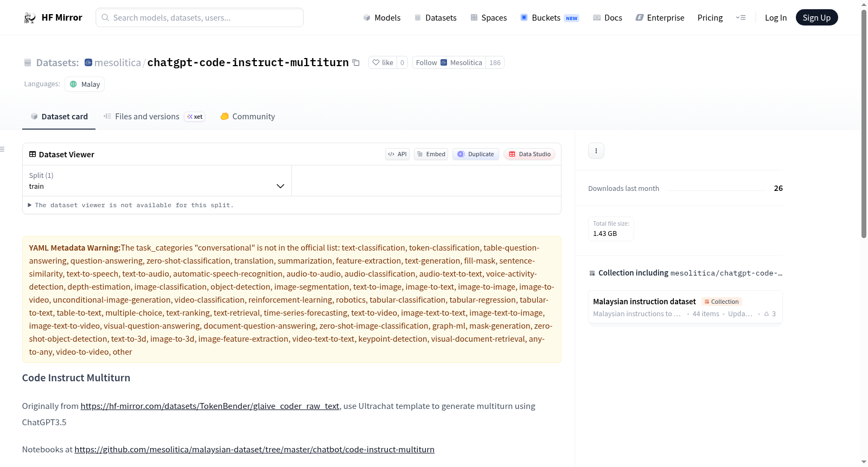Open the three-dot more options menu
This screenshot has height=467, width=868.
coord(596,151)
